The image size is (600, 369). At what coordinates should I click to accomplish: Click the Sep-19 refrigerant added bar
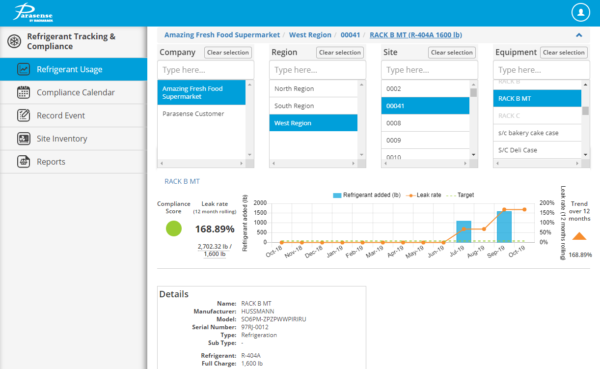coord(504,227)
